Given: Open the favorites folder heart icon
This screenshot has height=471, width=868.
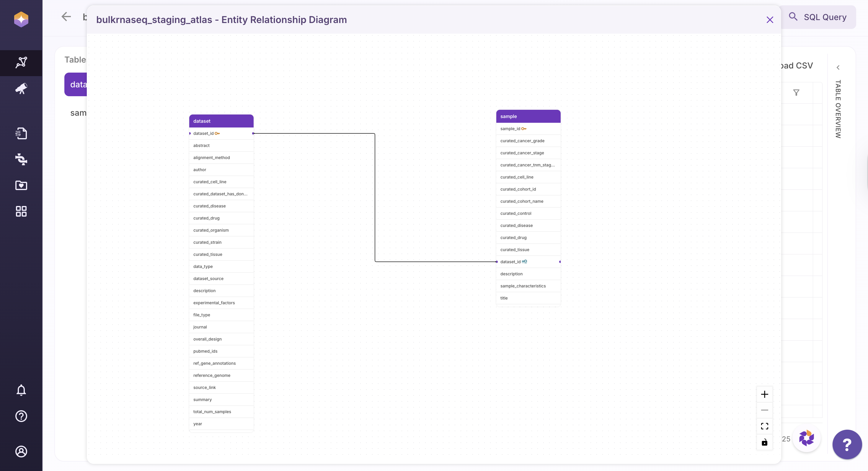Looking at the screenshot, I should point(21,185).
